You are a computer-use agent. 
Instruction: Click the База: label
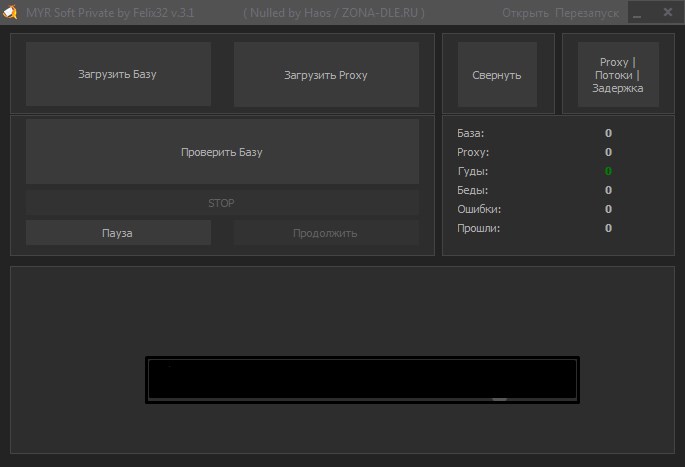click(x=471, y=133)
